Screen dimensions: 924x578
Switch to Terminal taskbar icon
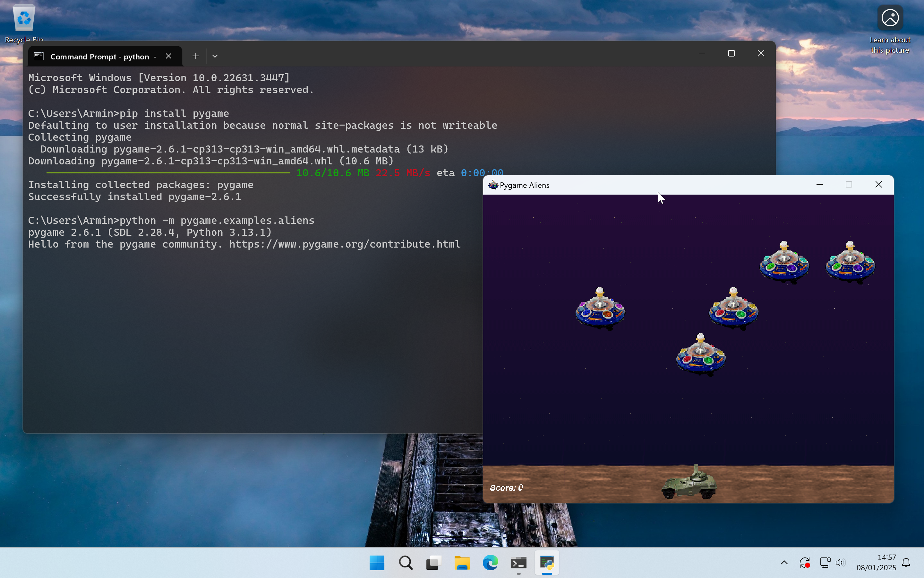click(518, 563)
